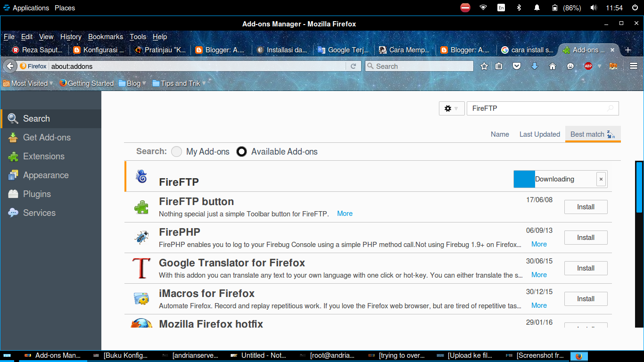Click the magnifier in the add-ons search box
Image resolution: width=644 pixels, height=362 pixels.
[x=611, y=108]
